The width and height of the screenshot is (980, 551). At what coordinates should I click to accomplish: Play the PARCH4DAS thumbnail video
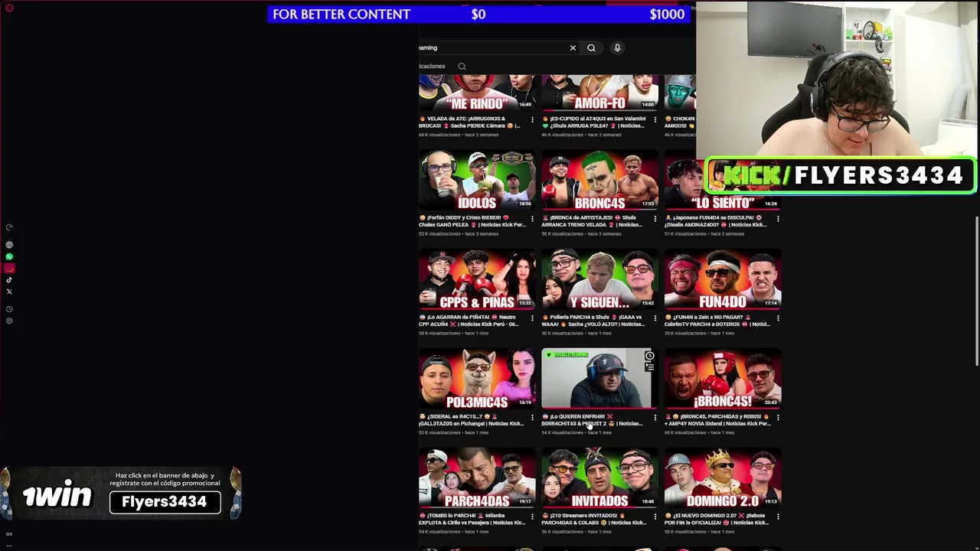point(477,478)
